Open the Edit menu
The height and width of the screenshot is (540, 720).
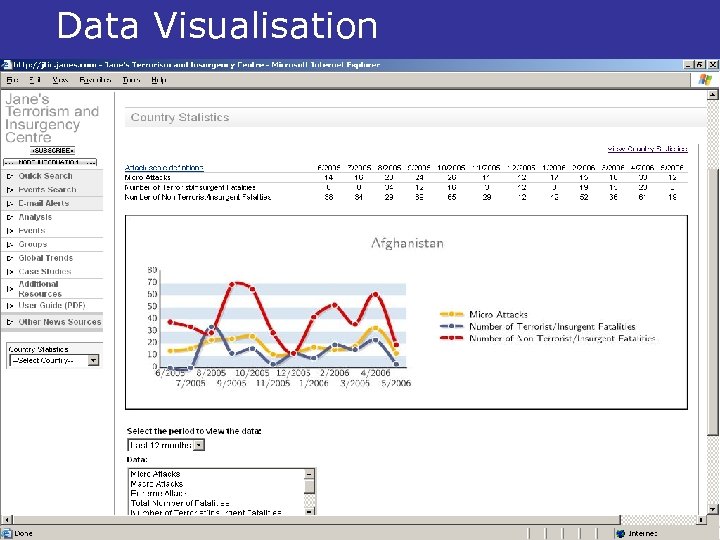pos(35,80)
